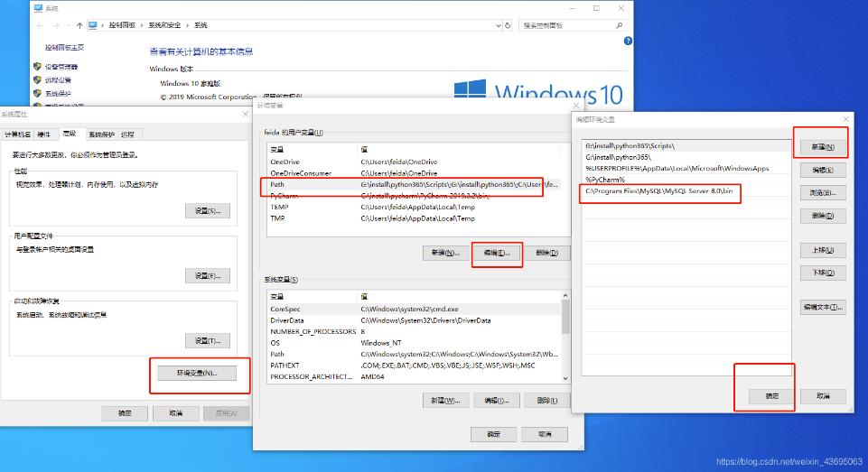Click the forward arrow in the System window
Viewport: 868px width, 472px height.
click(x=55, y=25)
